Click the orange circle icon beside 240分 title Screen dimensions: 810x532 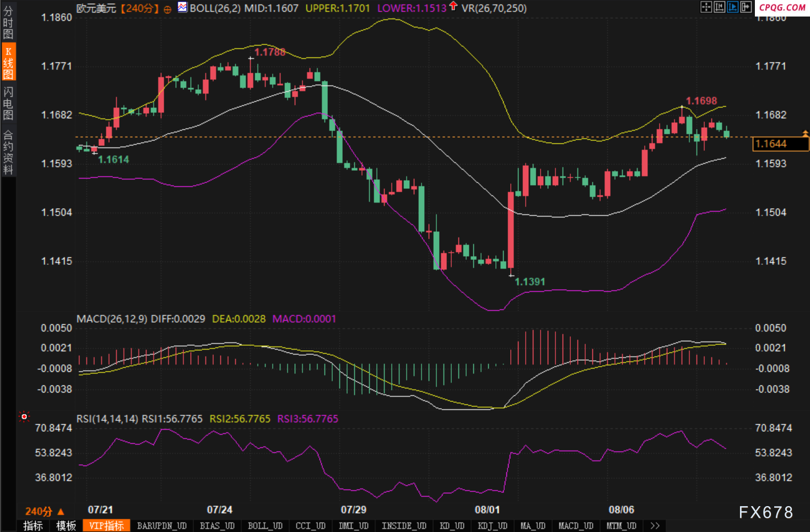tap(168, 9)
